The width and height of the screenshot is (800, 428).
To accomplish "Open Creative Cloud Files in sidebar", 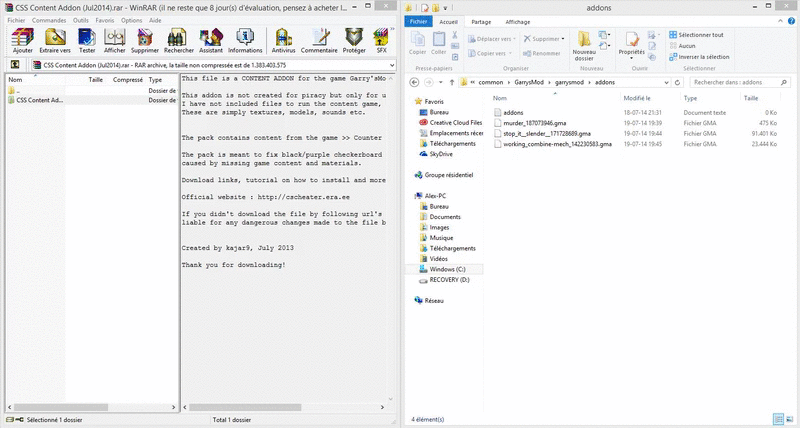I will click(x=451, y=122).
